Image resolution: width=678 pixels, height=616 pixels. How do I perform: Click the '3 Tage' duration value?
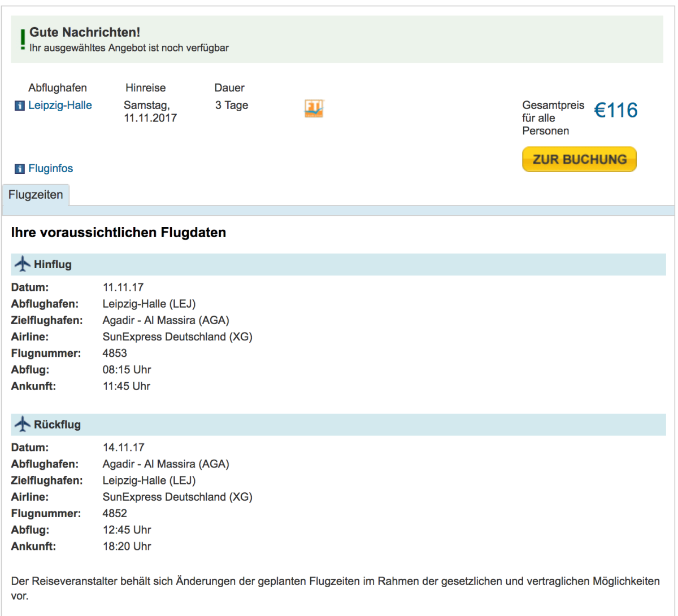(232, 105)
